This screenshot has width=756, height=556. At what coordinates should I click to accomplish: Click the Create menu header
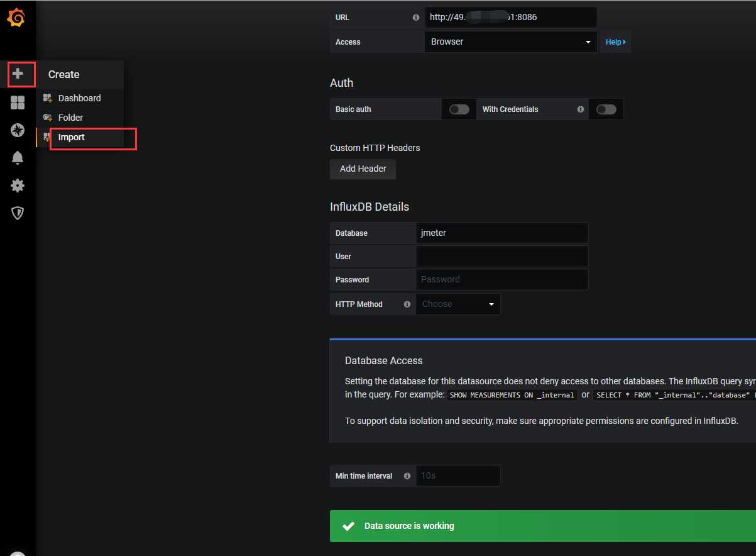(64, 74)
